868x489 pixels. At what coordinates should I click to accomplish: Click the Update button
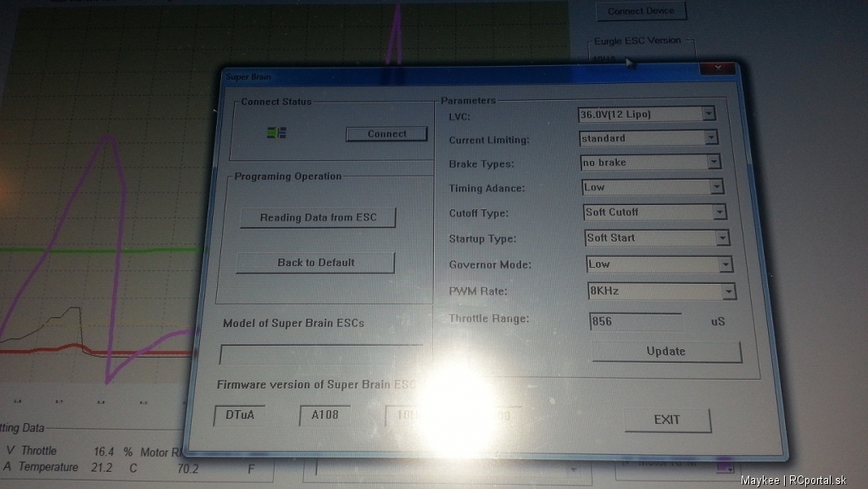point(666,351)
